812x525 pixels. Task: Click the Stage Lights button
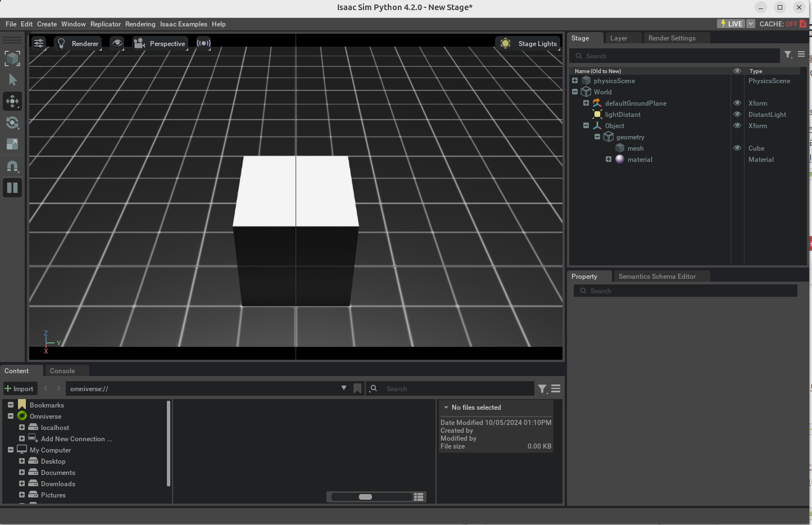(528, 43)
